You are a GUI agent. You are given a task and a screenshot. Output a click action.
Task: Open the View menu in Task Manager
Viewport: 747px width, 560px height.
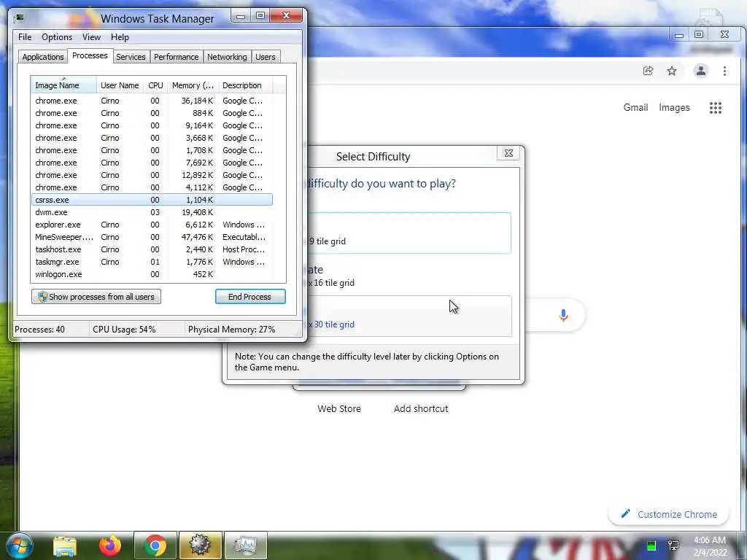(91, 37)
